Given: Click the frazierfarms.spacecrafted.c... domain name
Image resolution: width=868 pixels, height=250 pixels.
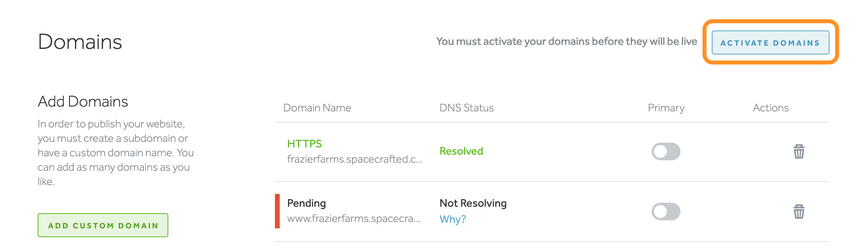Looking at the screenshot, I should [x=355, y=159].
